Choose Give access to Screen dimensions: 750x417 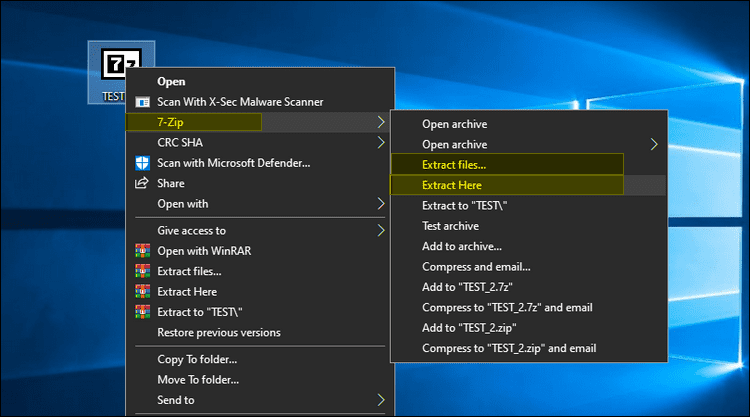[x=260, y=230]
